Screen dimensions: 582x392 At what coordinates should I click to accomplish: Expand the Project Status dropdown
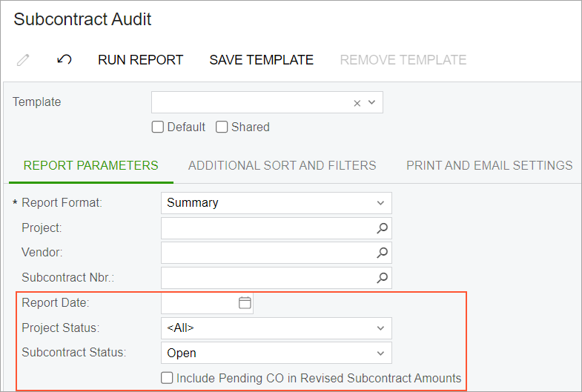coord(276,328)
